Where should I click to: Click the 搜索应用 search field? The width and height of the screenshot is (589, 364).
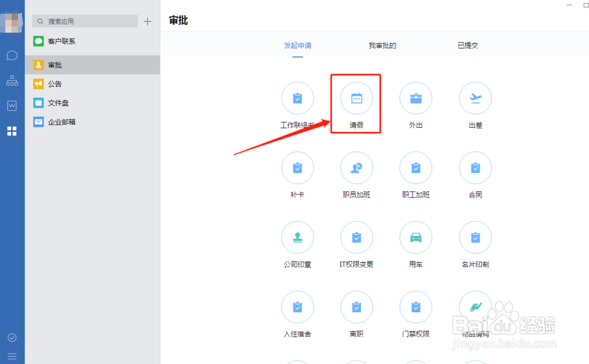pyautogui.click(x=84, y=21)
